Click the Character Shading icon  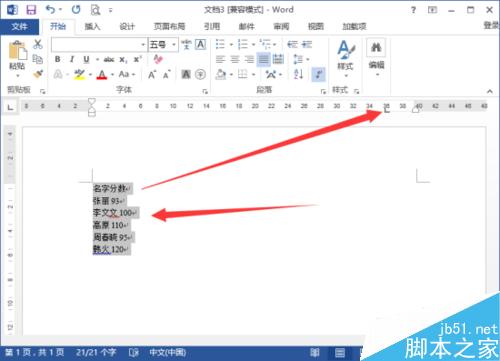(186, 74)
